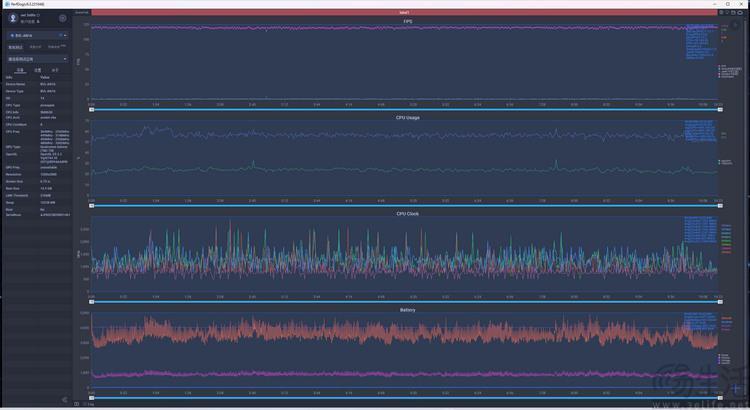Open the BVL-AN16 device dropdown
750x410 pixels.
37,34
